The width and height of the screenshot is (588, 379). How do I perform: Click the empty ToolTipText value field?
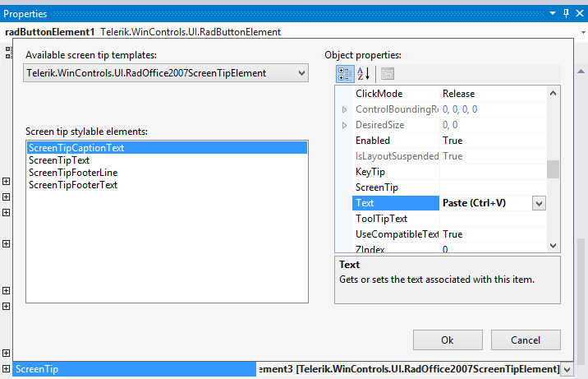point(493,219)
